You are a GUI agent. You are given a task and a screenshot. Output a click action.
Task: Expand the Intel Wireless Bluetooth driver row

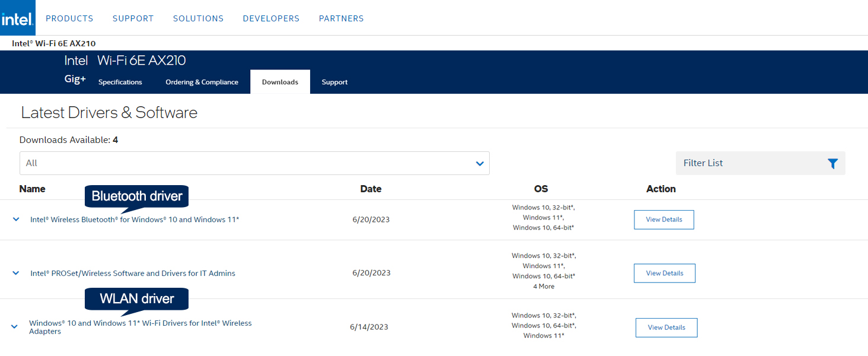click(x=16, y=220)
